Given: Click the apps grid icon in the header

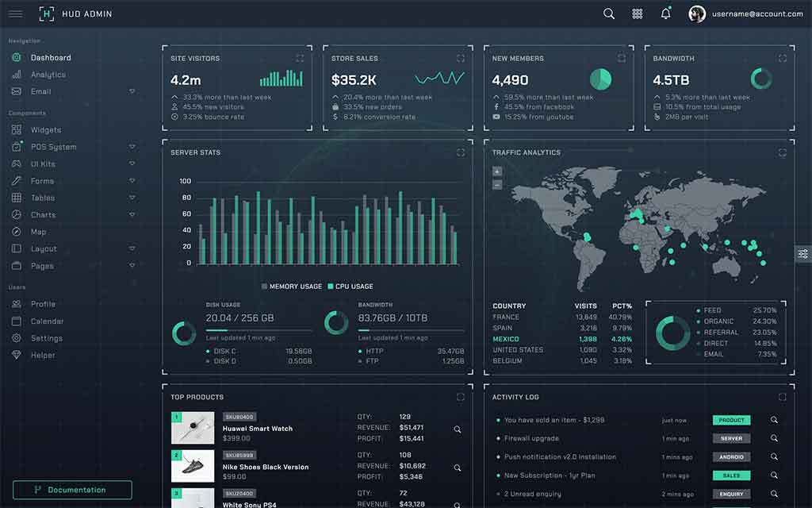Looking at the screenshot, I should (637, 13).
